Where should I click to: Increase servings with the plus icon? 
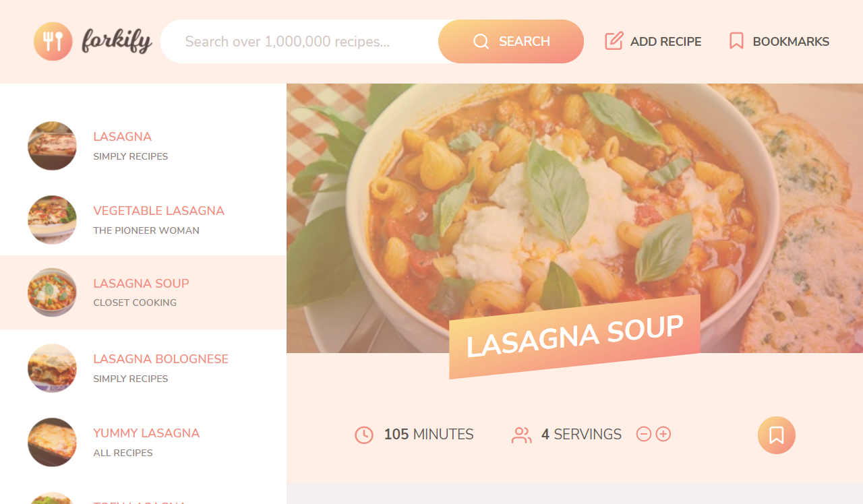(x=663, y=434)
